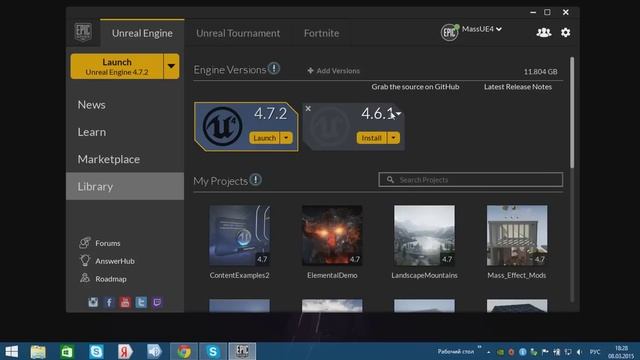Click Install on the 4.6.1 card
This screenshot has height=360, width=640.
coord(372,138)
